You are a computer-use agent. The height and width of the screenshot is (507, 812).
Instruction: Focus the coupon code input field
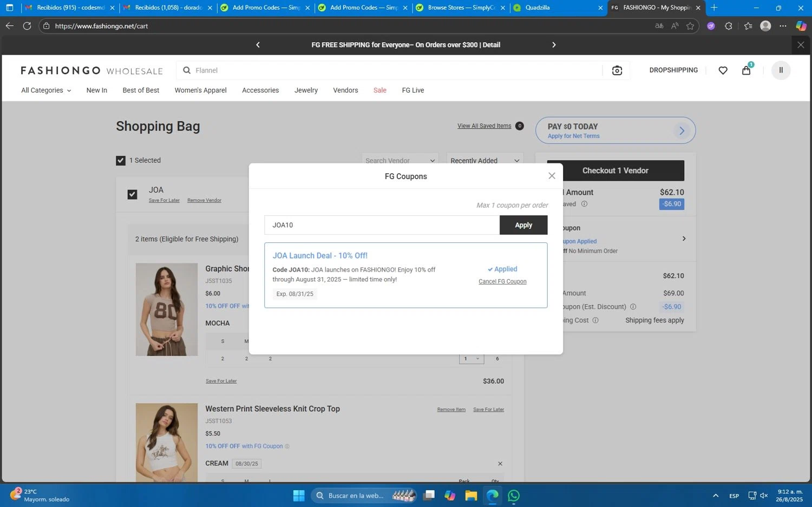coord(382,225)
